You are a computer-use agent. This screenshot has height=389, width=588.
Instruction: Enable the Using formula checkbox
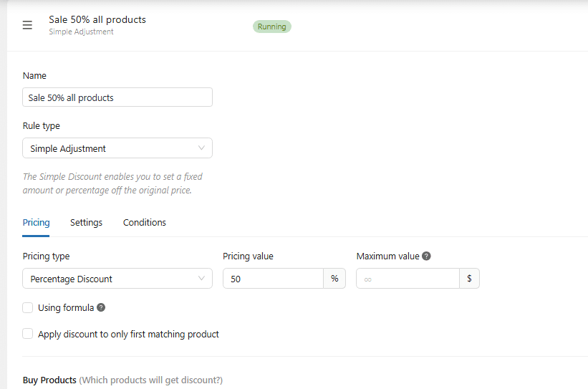click(x=28, y=308)
